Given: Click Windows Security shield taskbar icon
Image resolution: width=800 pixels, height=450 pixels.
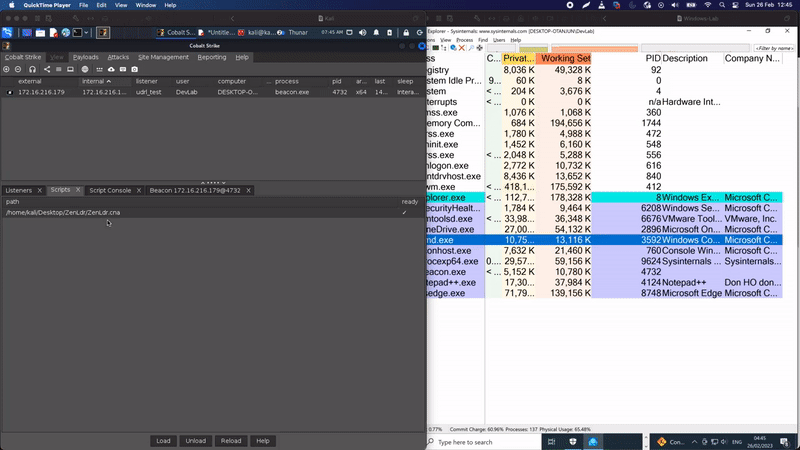Looking at the screenshot, I should tap(572, 442).
